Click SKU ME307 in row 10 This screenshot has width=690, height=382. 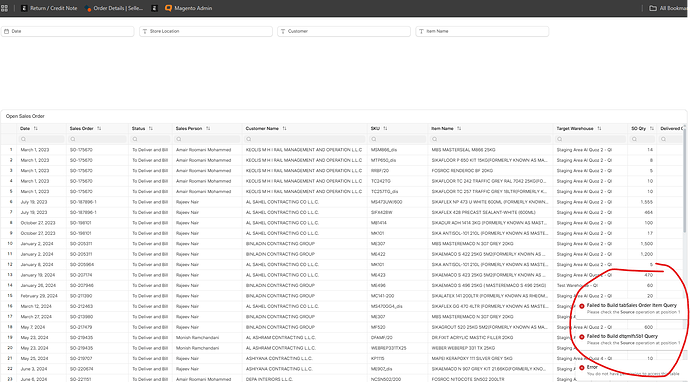[x=378, y=243]
